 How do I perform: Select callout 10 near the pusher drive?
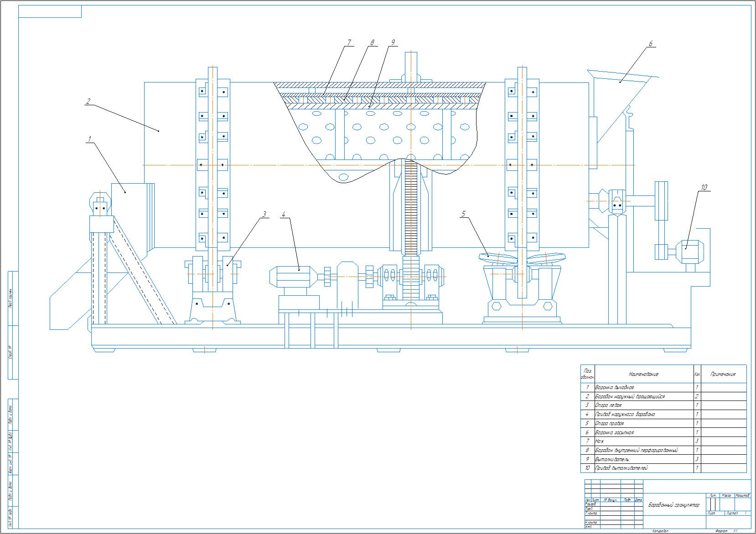tap(704, 187)
